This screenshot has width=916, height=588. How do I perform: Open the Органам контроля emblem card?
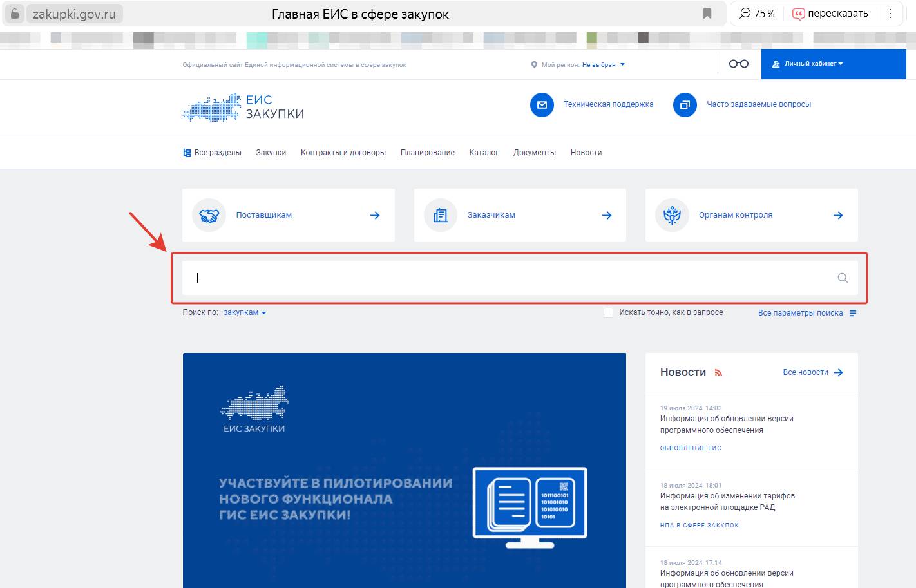tap(751, 215)
